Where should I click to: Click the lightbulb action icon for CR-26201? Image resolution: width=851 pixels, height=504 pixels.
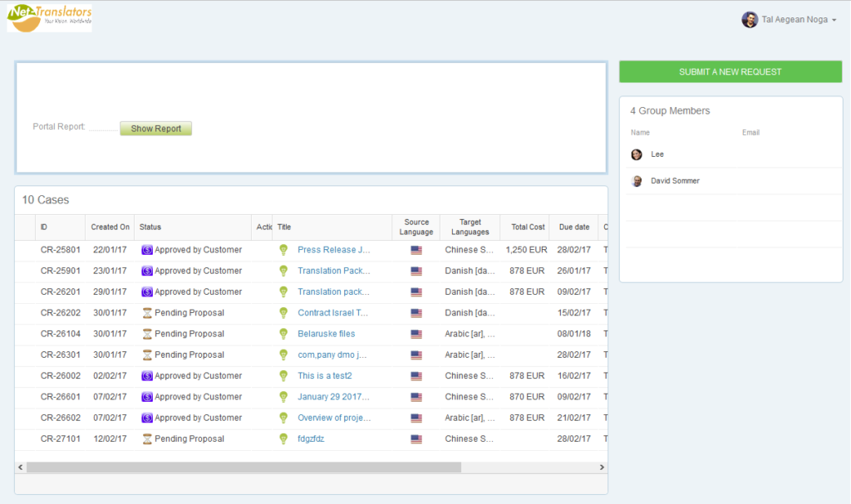(x=283, y=292)
